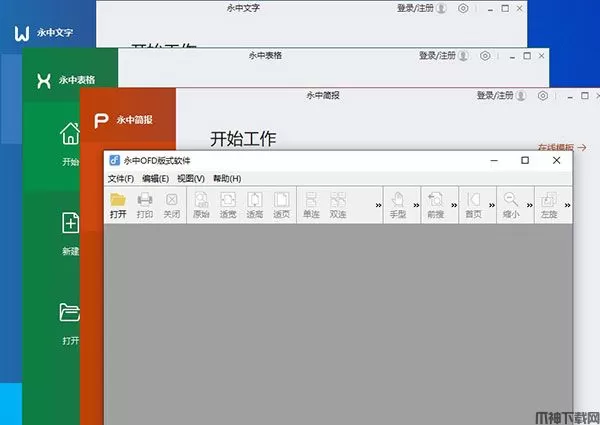Expand the overflow chevron after 双连

378,205
